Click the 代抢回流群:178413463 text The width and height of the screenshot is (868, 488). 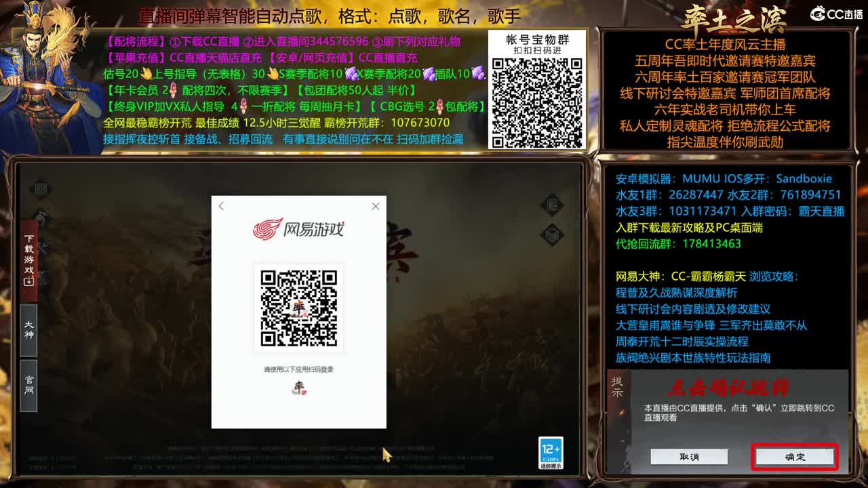click(x=678, y=244)
